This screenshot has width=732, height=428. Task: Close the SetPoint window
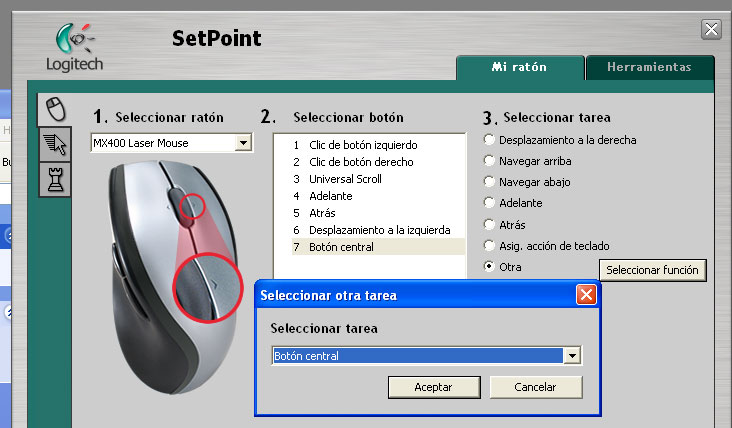coord(711,29)
